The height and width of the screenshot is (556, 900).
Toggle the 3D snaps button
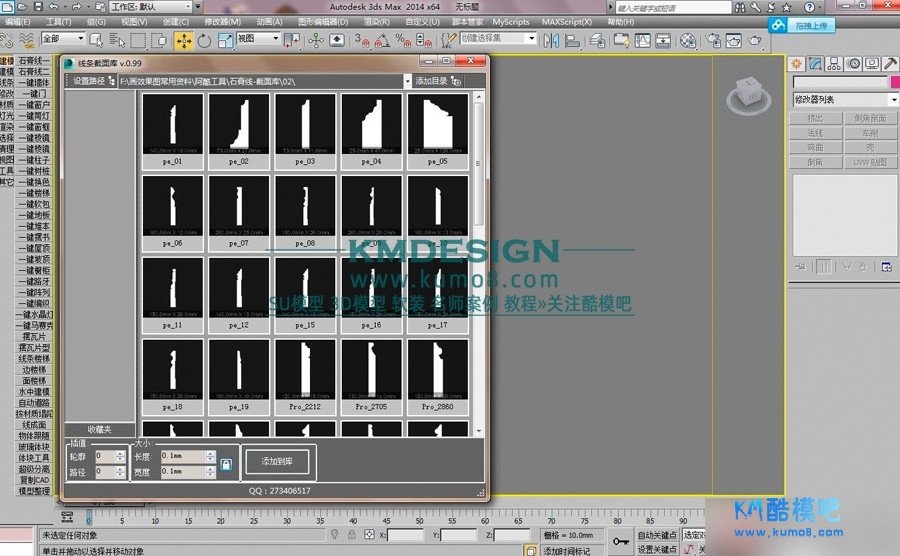coord(361,40)
